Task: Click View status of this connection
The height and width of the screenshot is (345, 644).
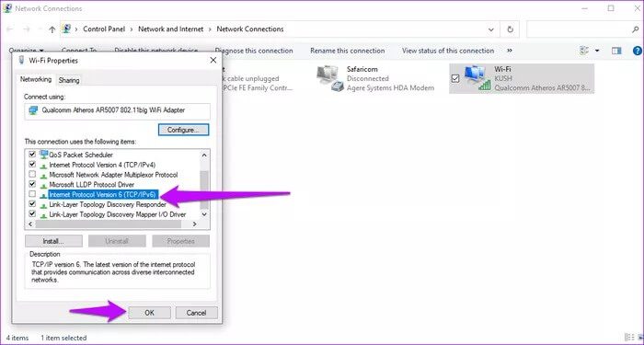Action: pyautogui.click(x=448, y=51)
